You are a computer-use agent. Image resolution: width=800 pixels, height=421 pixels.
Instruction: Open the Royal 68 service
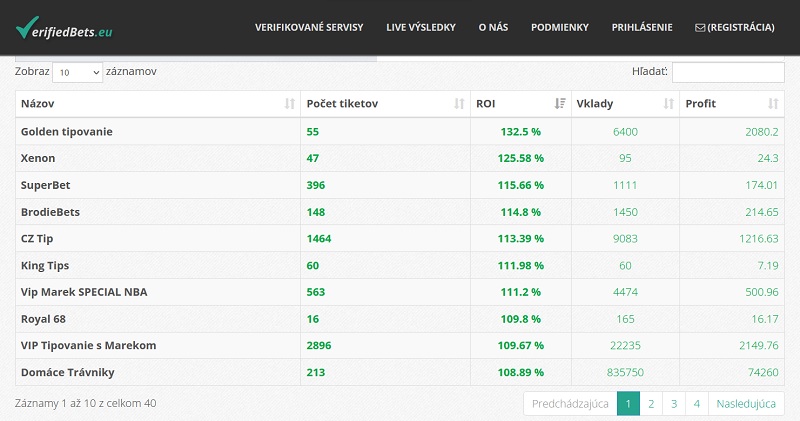pyautogui.click(x=43, y=319)
